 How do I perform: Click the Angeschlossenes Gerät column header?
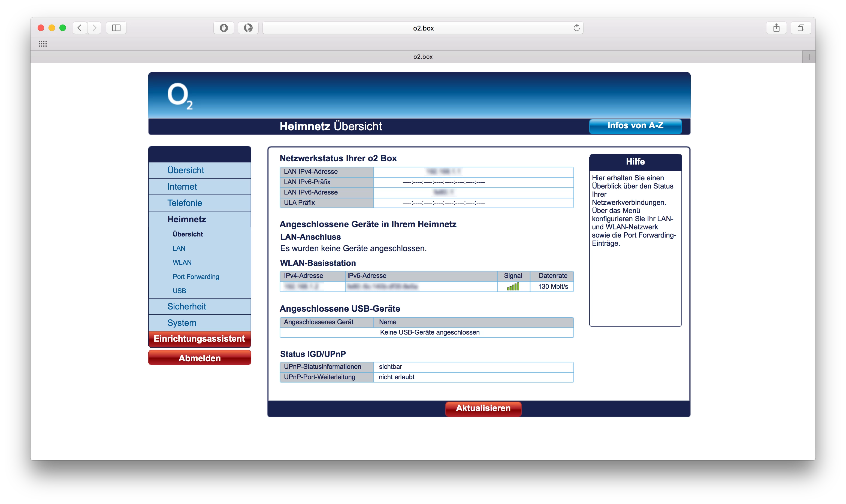(x=327, y=322)
